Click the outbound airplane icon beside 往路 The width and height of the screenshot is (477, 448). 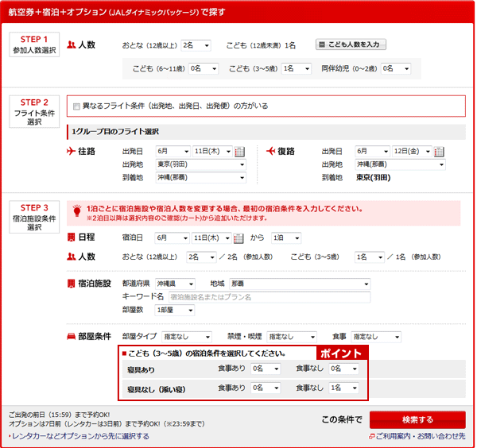[72, 151]
